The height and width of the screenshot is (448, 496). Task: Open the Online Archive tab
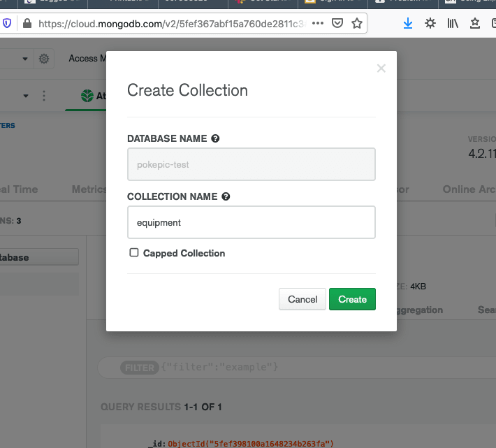(469, 189)
